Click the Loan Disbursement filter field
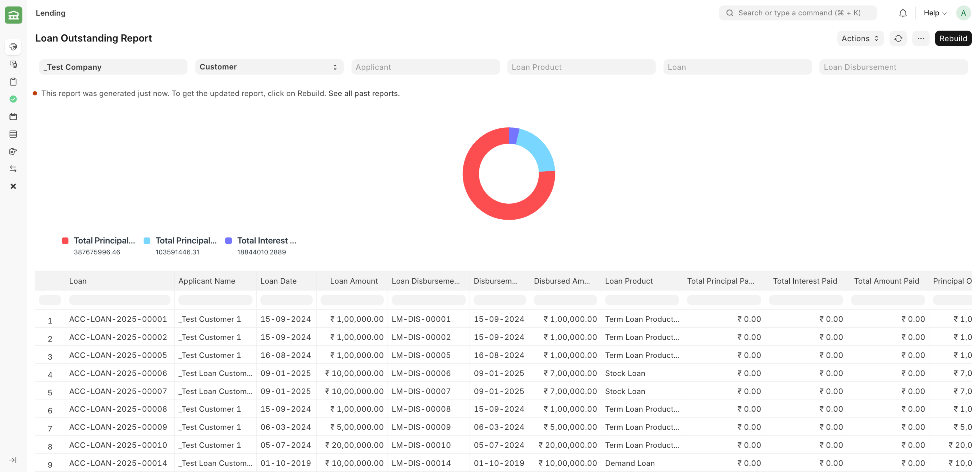 (x=893, y=67)
